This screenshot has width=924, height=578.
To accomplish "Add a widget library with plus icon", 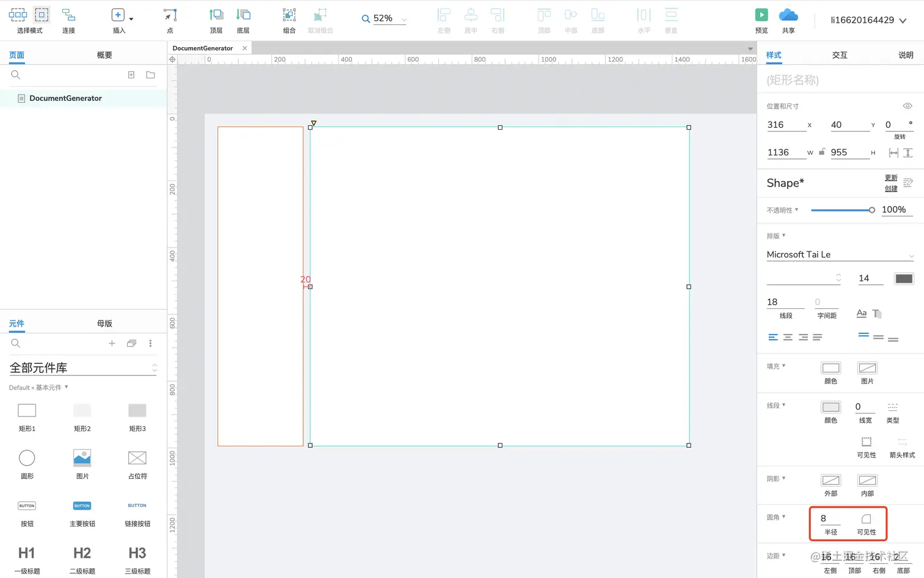I will 112,343.
